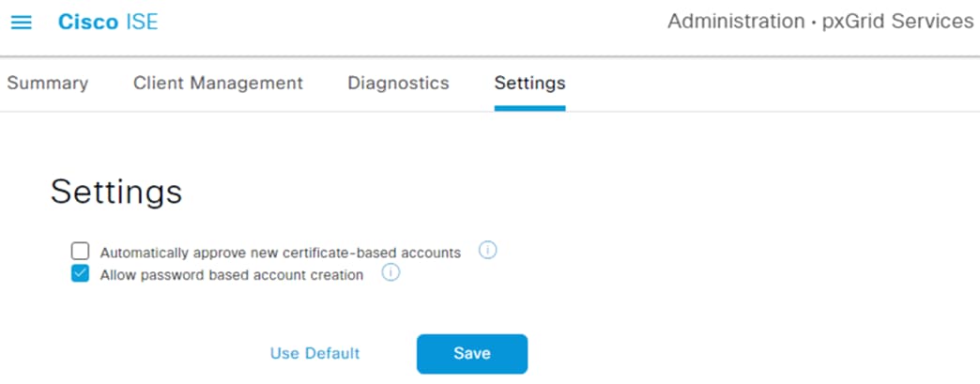Image resolution: width=980 pixels, height=384 pixels.
Task: Show info for certificate-based accounts option
Action: [x=487, y=251]
